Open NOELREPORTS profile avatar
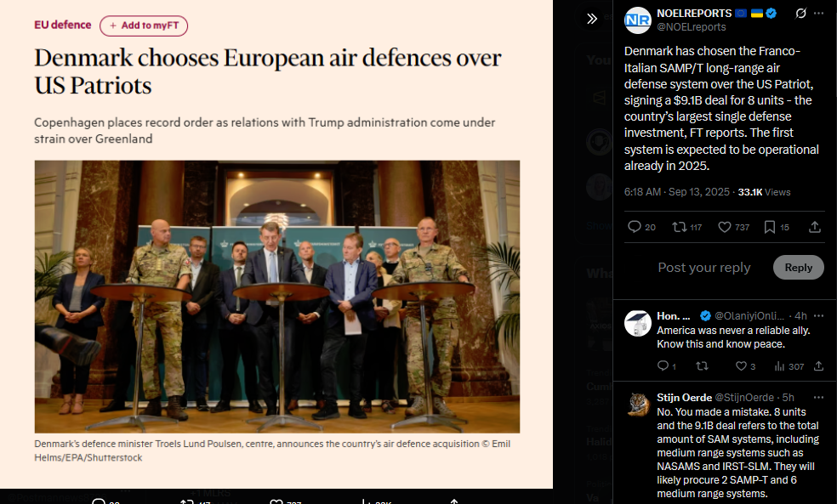Viewport: 837px width, 504px height. [x=637, y=20]
